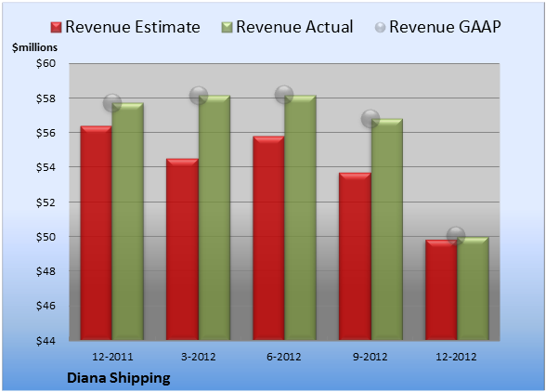Click the GAAP marker above 6-2012 bars
The height and width of the screenshot is (392, 546).
284,95
